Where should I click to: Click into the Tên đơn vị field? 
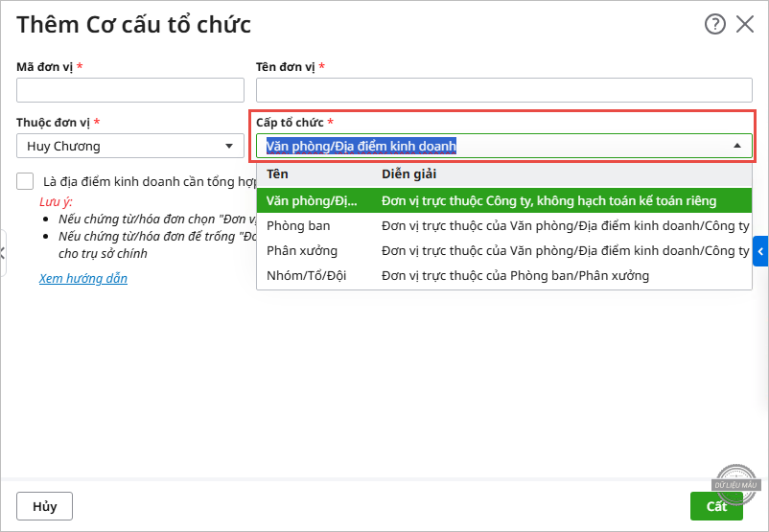[503, 90]
